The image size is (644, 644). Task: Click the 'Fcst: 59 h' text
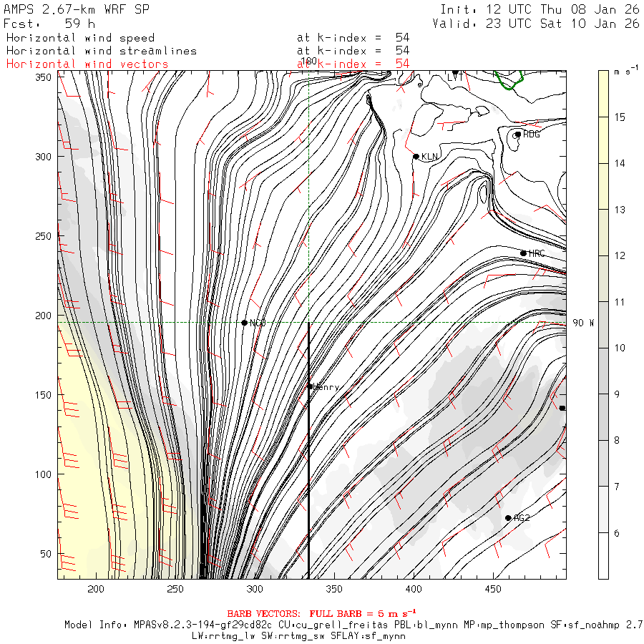(x=49, y=24)
